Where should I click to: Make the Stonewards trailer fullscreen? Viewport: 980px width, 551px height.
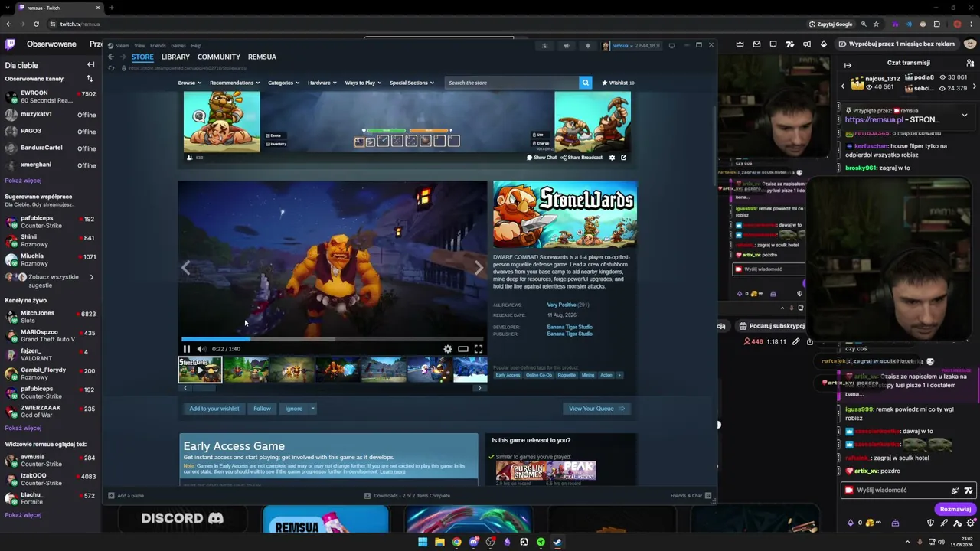point(479,349)
